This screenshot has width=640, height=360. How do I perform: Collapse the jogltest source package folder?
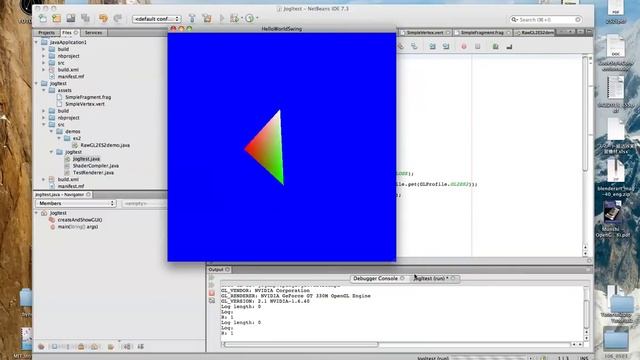pos(51,152)
